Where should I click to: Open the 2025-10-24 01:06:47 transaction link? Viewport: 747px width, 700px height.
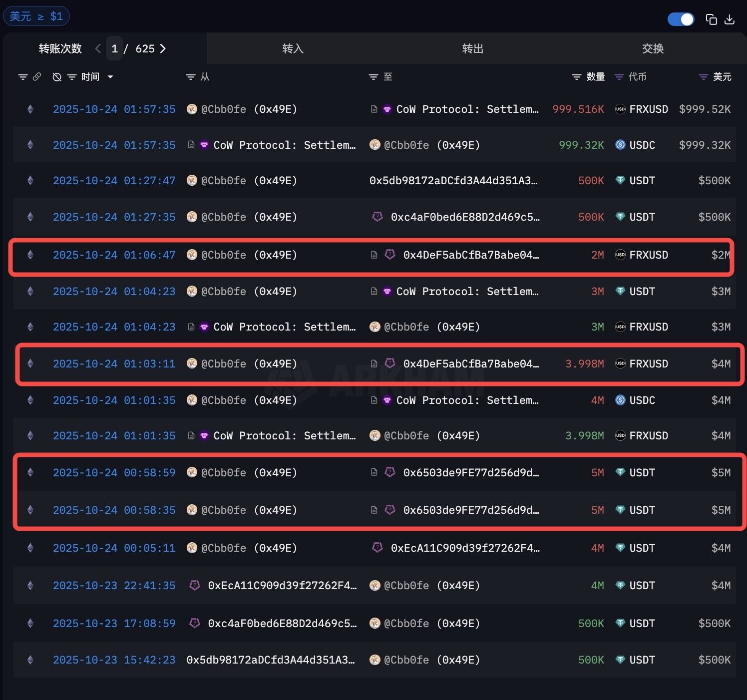point(114,255)
